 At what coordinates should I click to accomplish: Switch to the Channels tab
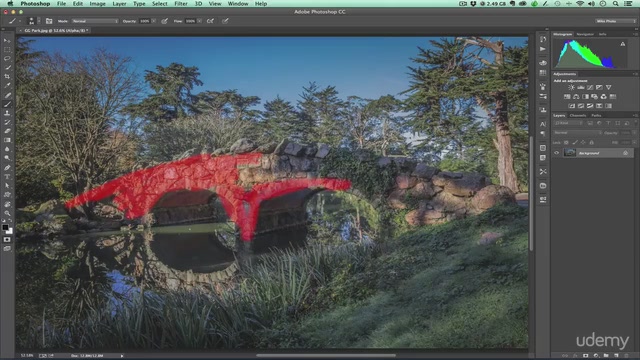(578, 116)
